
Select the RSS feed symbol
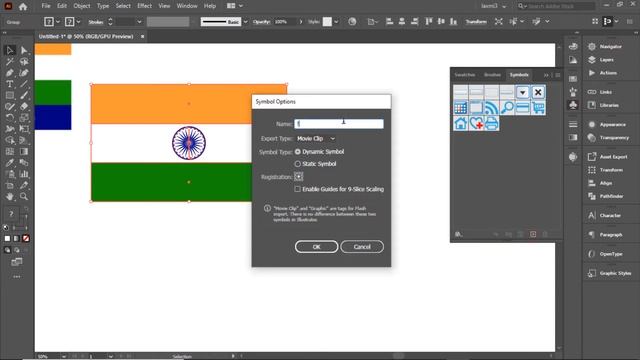click(x=491, y=108)
